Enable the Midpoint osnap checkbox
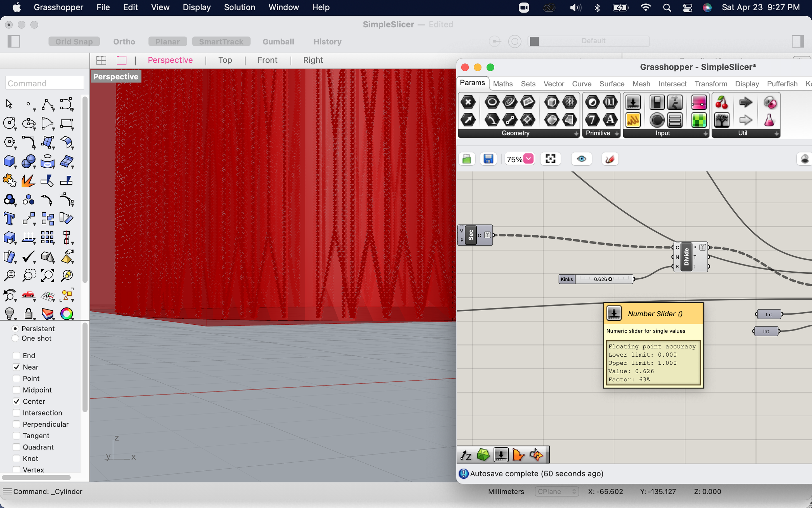Image resolution: width=812 pixels, height=508 pixels. [17, 390]
